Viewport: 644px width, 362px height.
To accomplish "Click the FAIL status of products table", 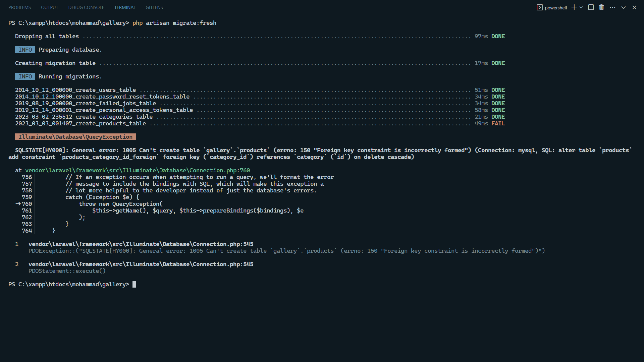I will pyautogui.click(x=498, y=123).
